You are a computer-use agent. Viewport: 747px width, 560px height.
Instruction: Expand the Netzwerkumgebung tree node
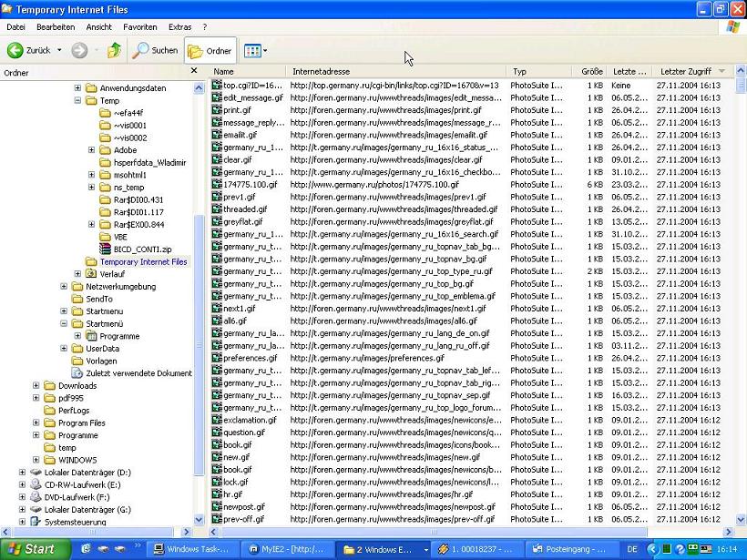pos(64,286)
